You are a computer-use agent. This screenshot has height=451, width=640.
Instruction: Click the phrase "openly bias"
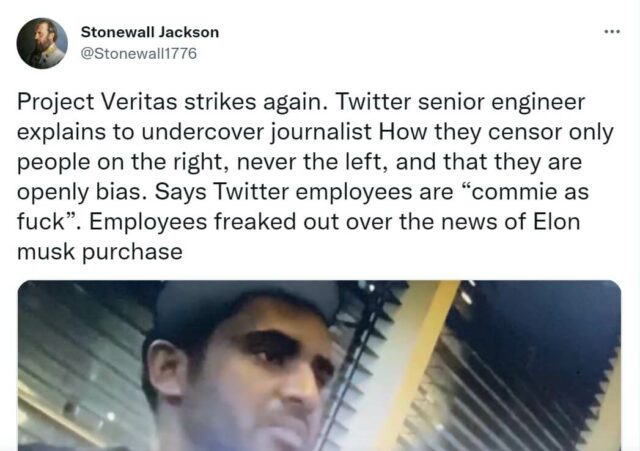click(79, 192)
